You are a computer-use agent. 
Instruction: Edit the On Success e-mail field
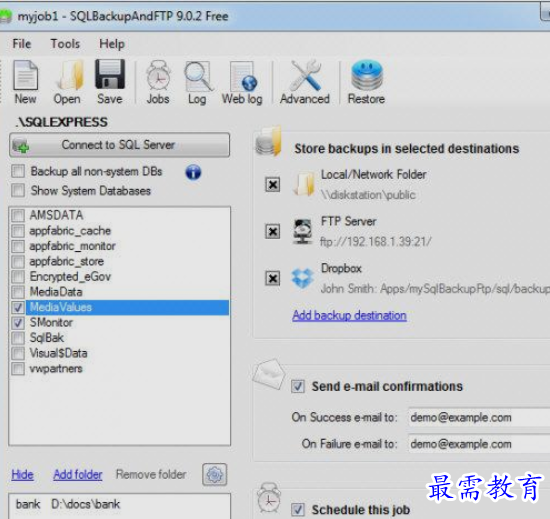point(479,417)
